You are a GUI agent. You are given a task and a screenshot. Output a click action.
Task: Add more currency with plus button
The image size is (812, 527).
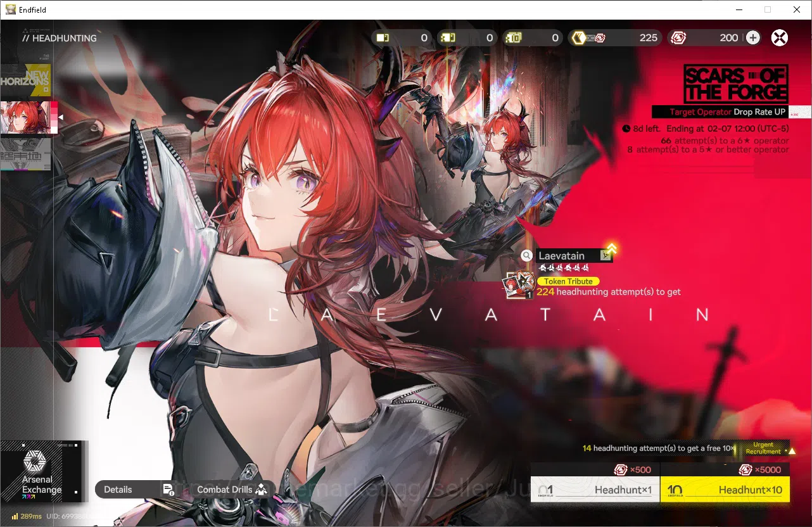point(752,37)
